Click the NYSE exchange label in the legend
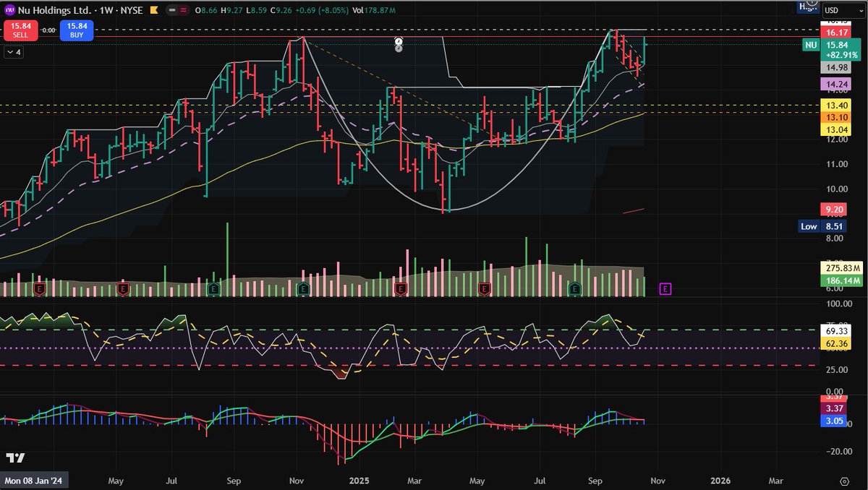The image size is (868, 490). tap(132, 10)
